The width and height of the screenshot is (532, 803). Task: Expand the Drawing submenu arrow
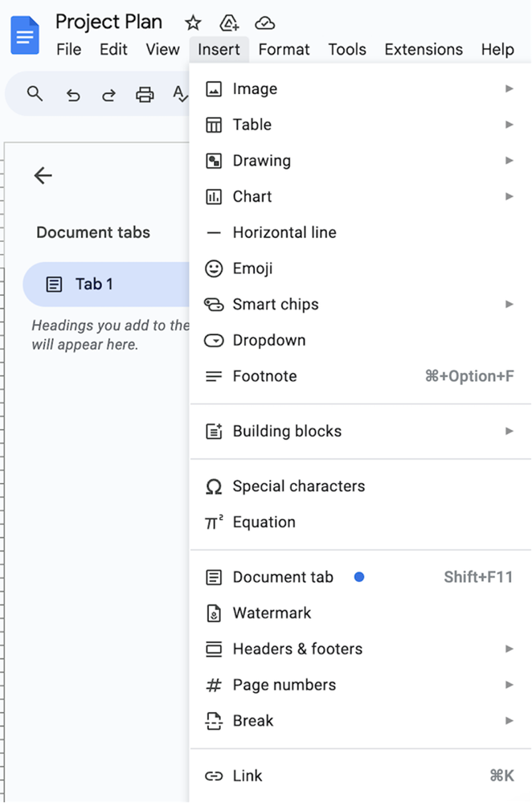[509, 160]
